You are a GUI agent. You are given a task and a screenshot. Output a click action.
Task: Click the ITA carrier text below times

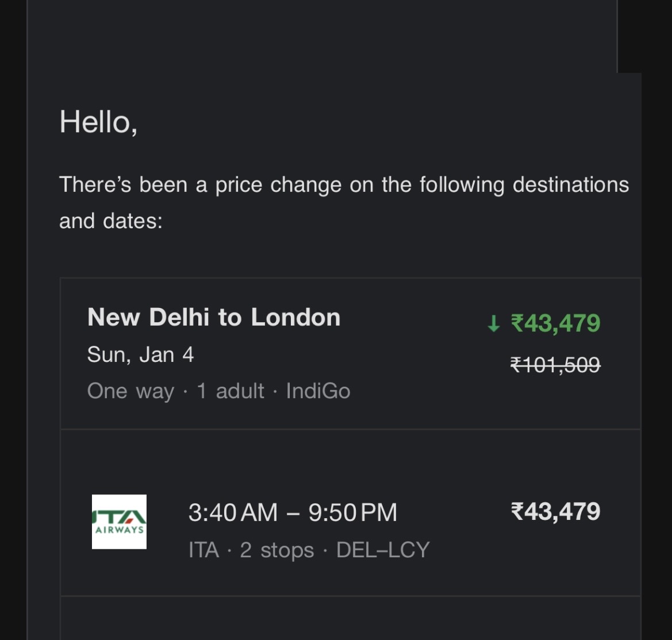coord(203,550)
